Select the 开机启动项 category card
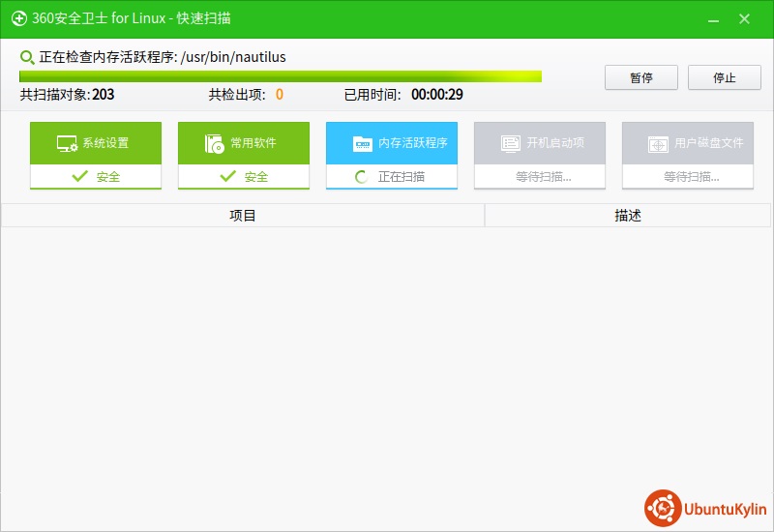 pos(540,156)
